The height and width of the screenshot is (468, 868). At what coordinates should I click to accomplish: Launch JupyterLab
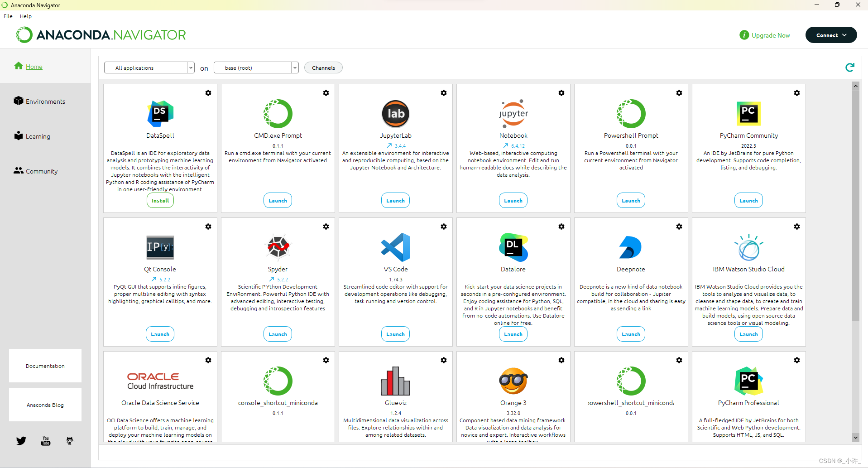396,200
